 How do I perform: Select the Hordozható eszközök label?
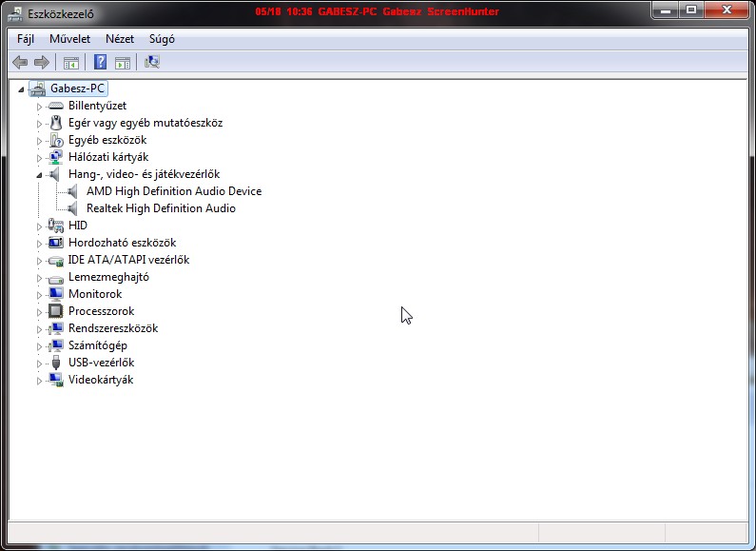coord(122,243)
